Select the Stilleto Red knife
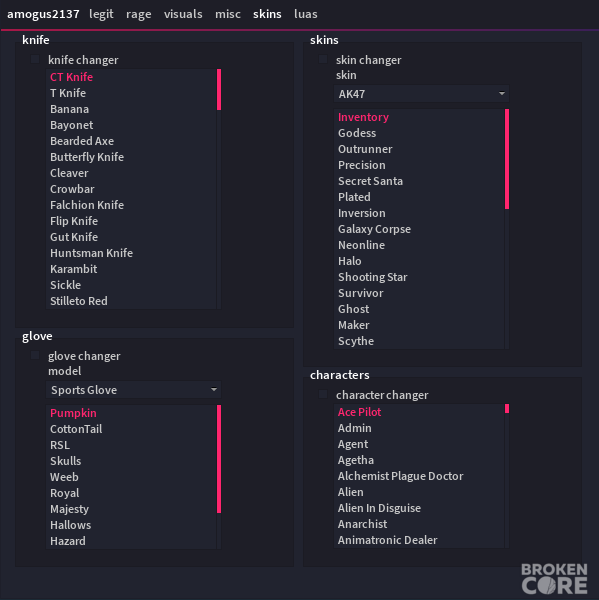The image size is (599, 600). [x=131, y=301]
